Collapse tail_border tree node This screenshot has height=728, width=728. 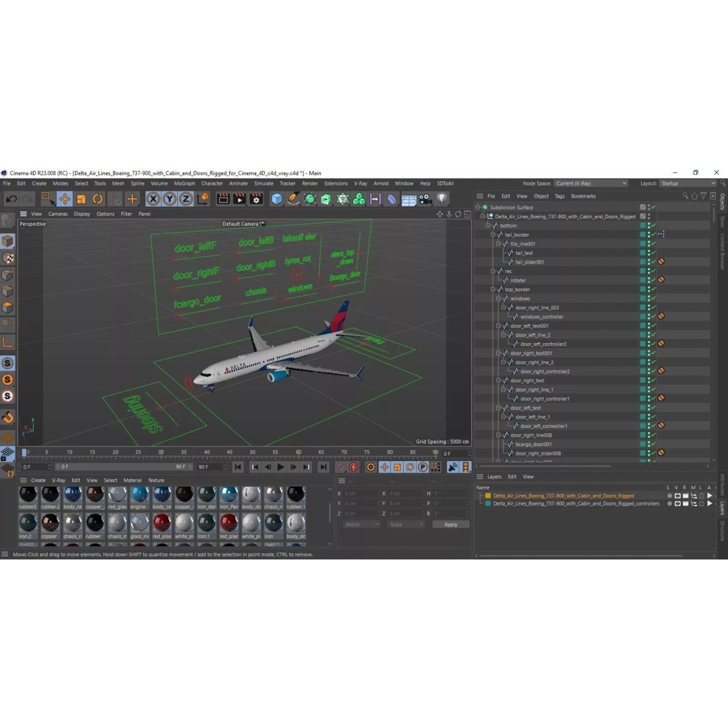point(493,235)
